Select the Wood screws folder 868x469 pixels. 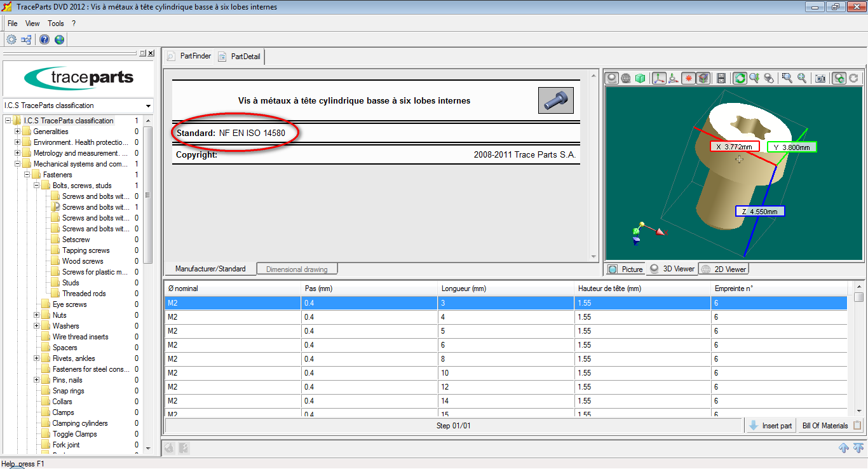(83, 261)
